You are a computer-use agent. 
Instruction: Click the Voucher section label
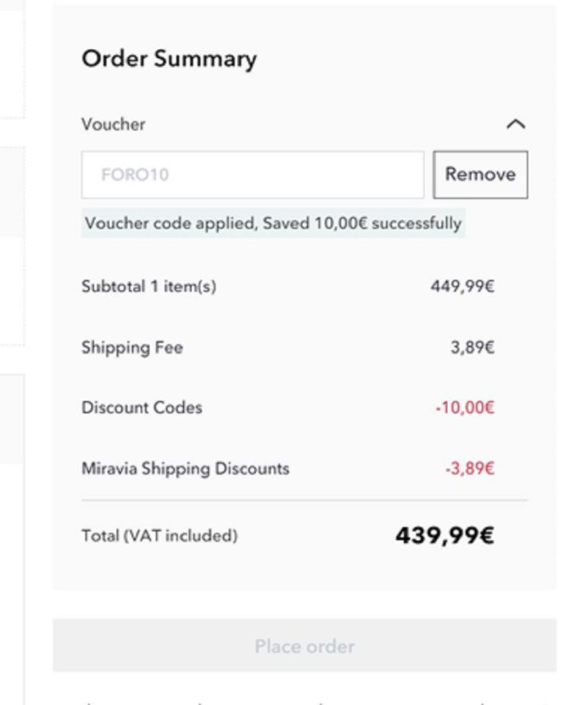[x=114, y=125]
